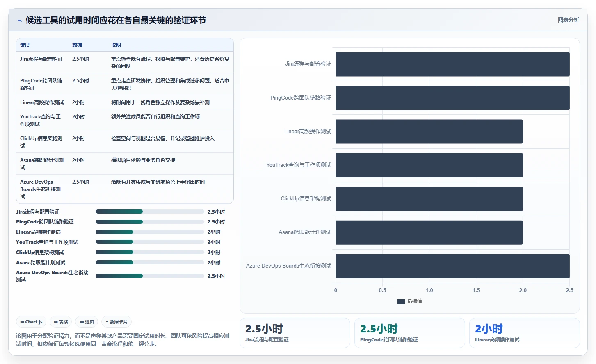The image size is (596, 364).
Task: Click the description 将时间用于一线角色独立操作及复杂场景补测
Action: coord(160,102)
